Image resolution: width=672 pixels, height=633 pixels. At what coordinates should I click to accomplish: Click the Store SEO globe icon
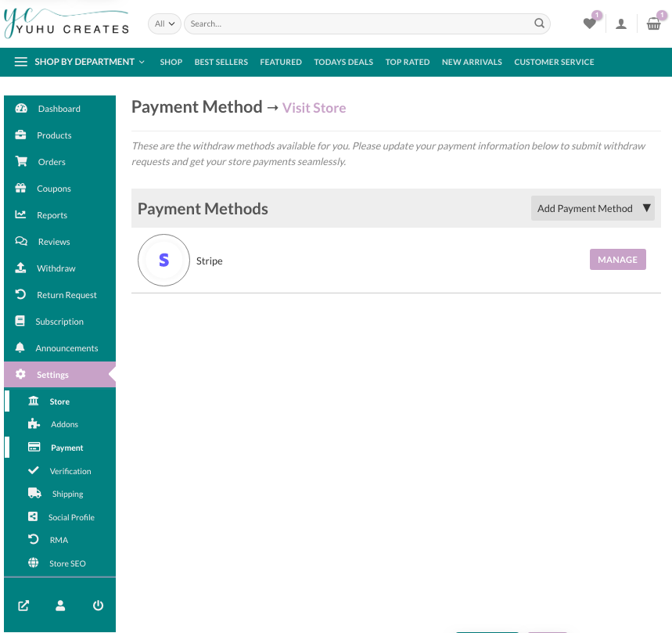33,563
